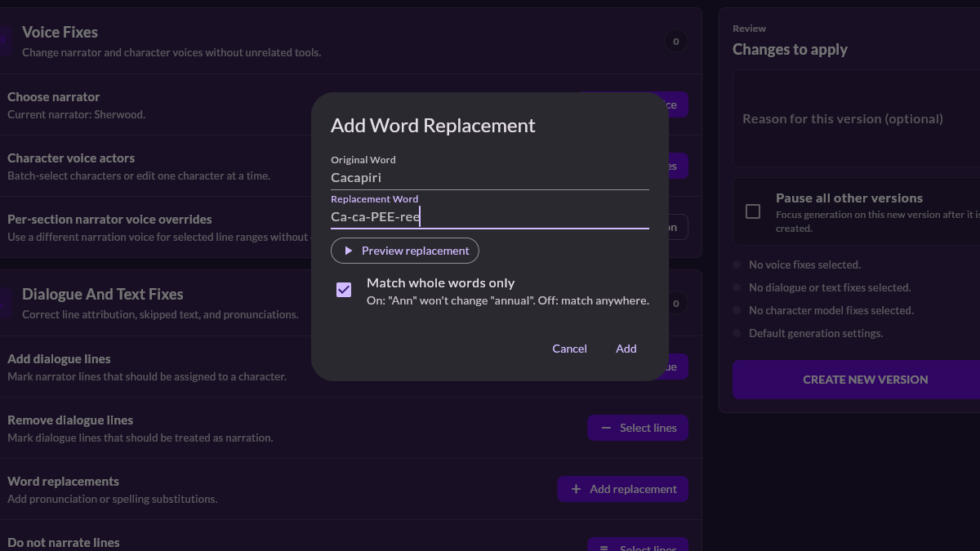Play the Preview replacement audio
Screen dimensions: 980x551
[405, 251]
